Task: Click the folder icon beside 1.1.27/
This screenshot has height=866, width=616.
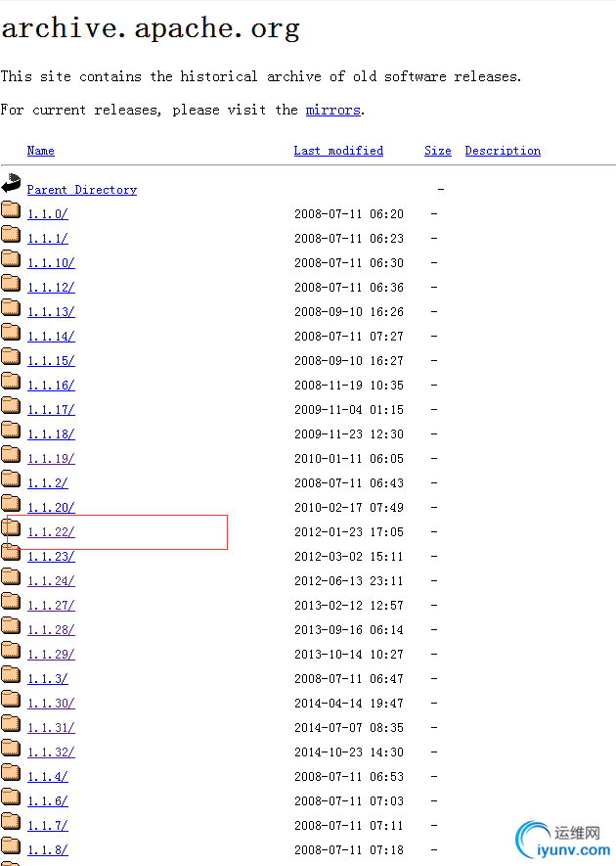Action: (11, 602)
